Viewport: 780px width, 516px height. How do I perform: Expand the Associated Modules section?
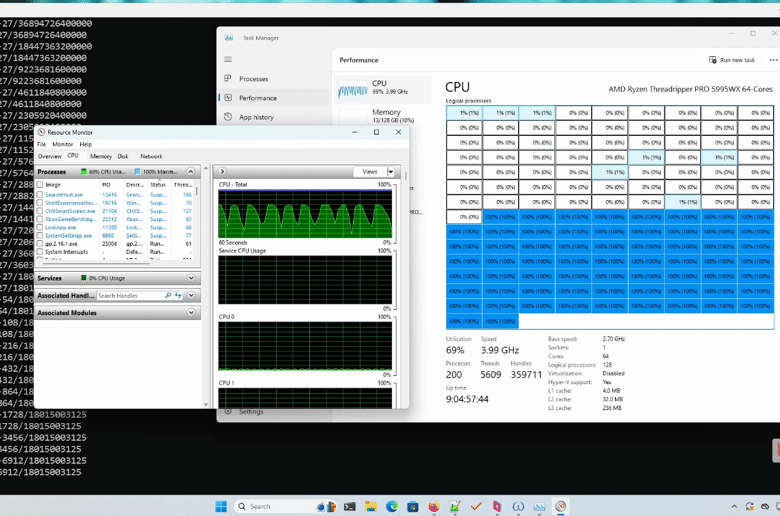coord(191,312)
